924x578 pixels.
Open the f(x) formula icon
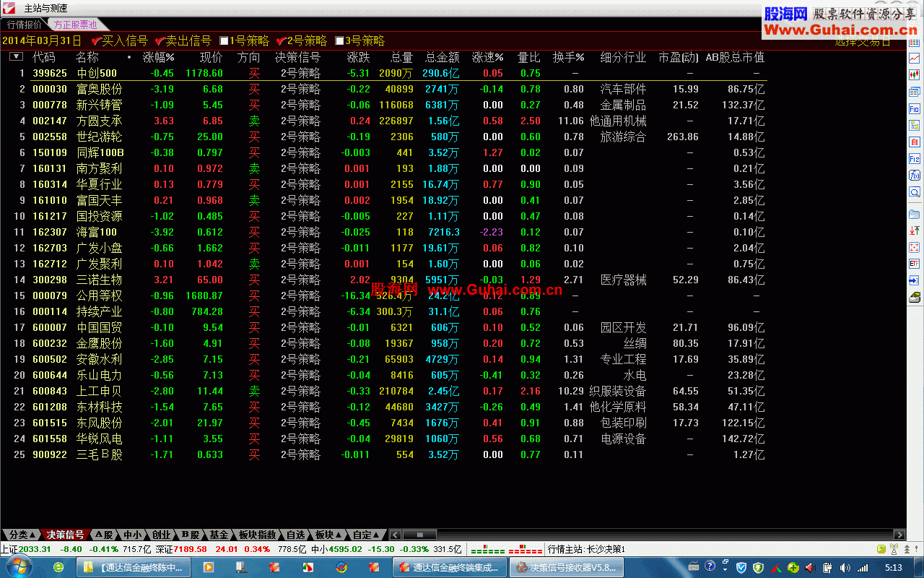[x=915, y=176]
